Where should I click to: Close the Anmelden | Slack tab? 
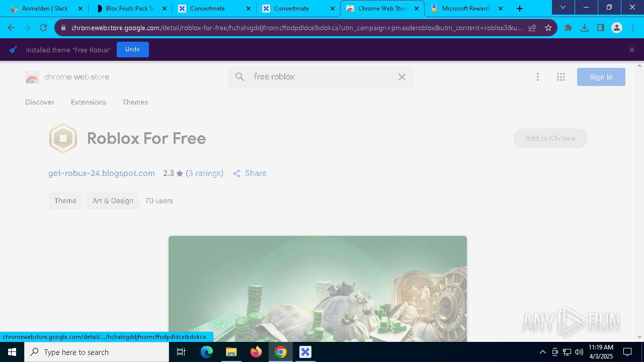[80, 9]
